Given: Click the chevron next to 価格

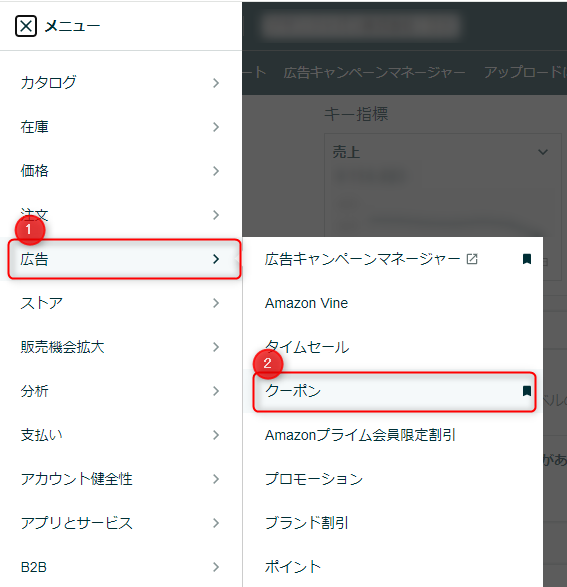Looking at the screenshot, I should tap(216, 171).
